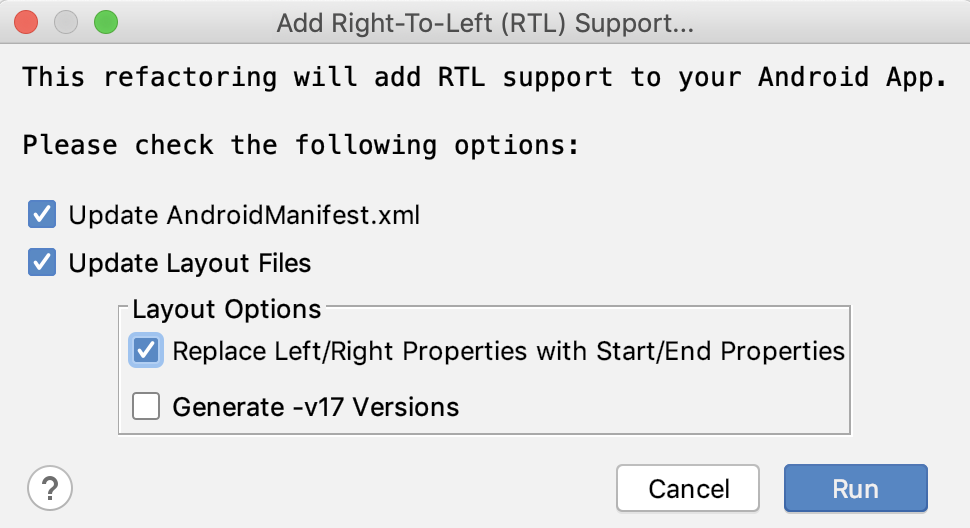Click the 'Update AndroidManifest.xml' label text
The height and width of the screenshot is (528, 970).
tap(244, 215)
